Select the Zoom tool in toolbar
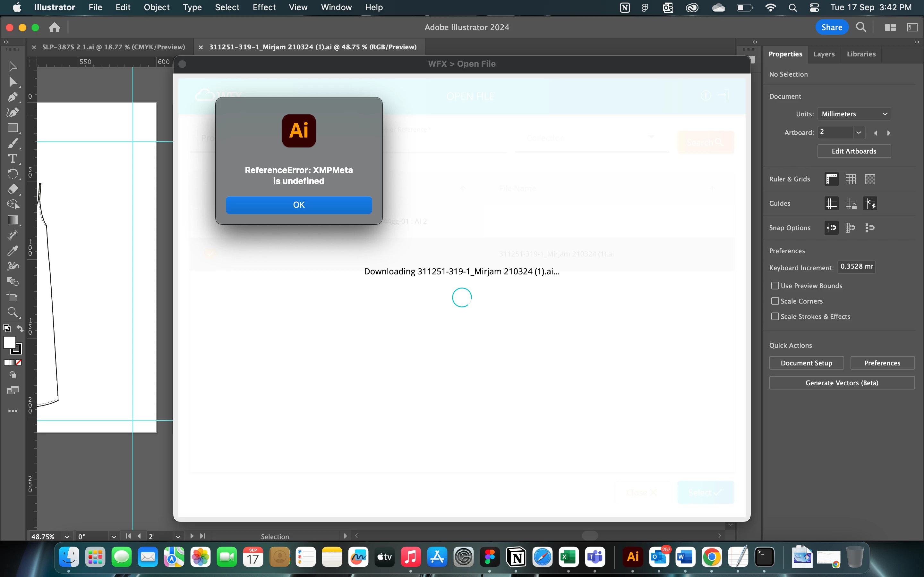 pyautogui.click(x=12, y=313)
